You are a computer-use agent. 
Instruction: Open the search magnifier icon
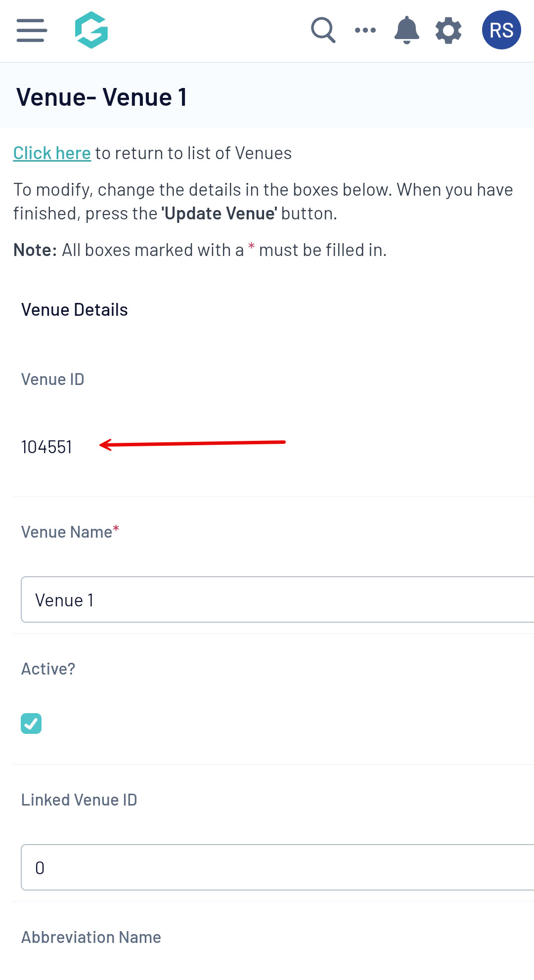[x=323, y=30]
